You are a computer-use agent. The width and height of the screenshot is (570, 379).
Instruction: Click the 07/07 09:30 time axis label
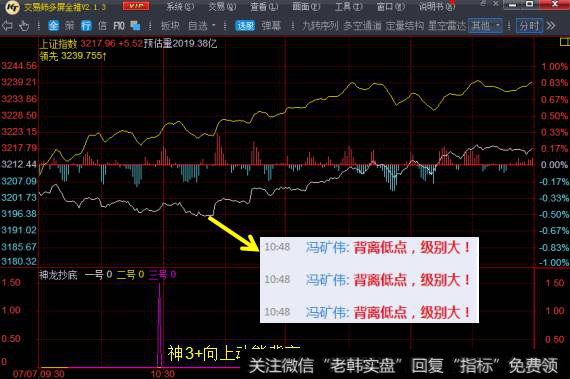pos(39,374)
